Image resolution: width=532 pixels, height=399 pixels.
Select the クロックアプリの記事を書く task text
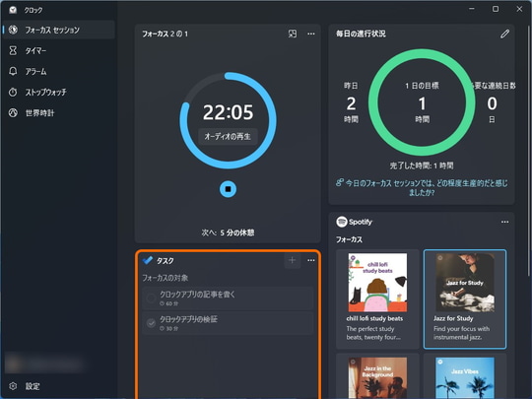click(197, 295)
